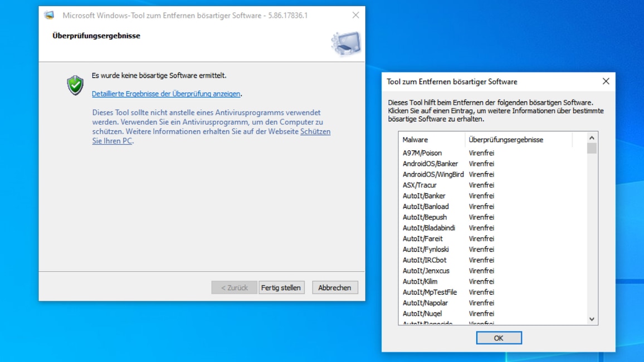Image resolution: width=644 pixels, height=362 pixels.
Task: Select the AndroidOS/WingBird entry
Action: pos(433,174)
